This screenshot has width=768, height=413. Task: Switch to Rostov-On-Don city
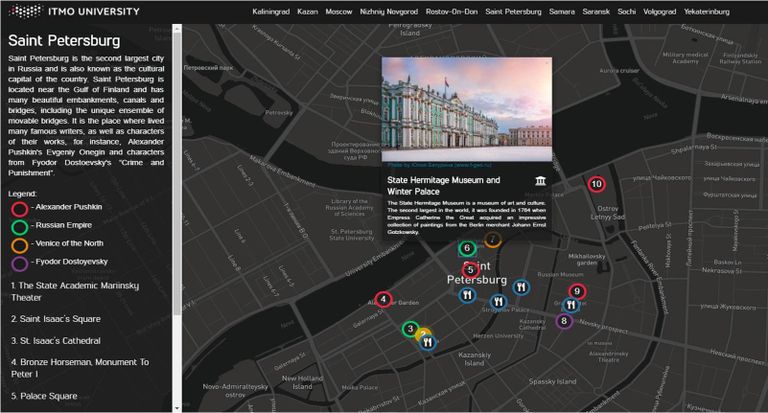point(451,11)
